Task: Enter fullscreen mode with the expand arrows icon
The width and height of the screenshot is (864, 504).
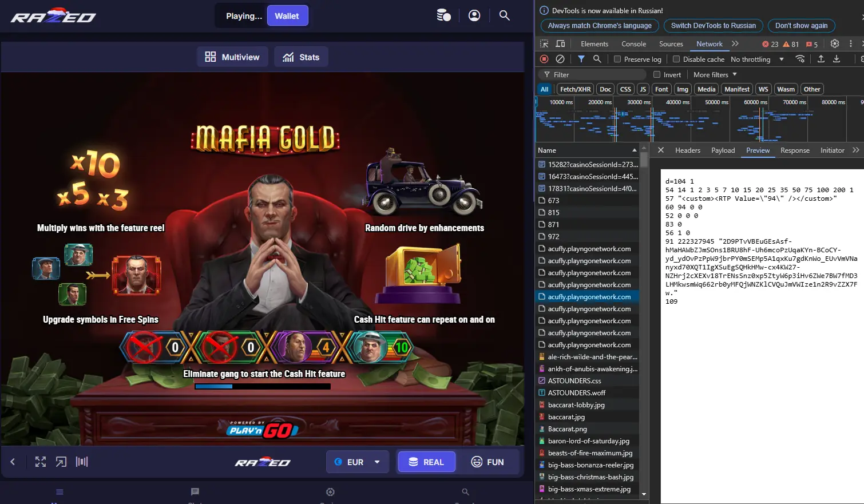Action: [x=41, y=462]
